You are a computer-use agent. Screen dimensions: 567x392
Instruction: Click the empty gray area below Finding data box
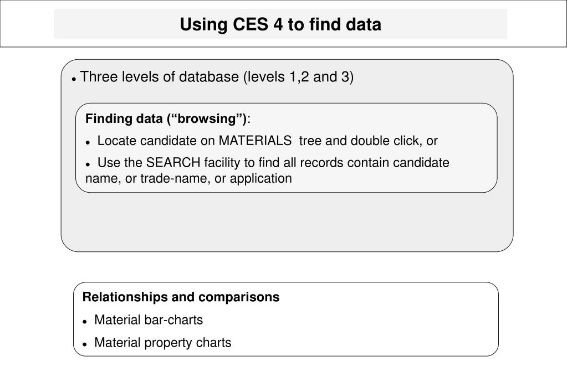coord(287,222)
